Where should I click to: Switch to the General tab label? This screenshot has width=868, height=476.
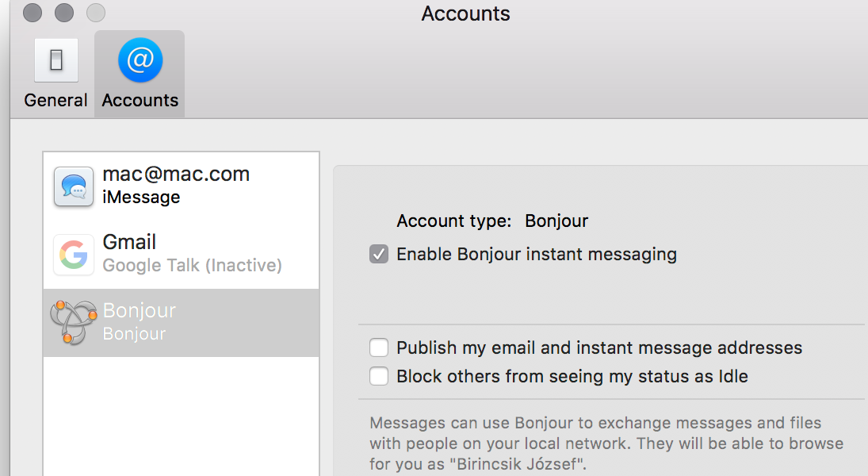click(x=56, y=100)
